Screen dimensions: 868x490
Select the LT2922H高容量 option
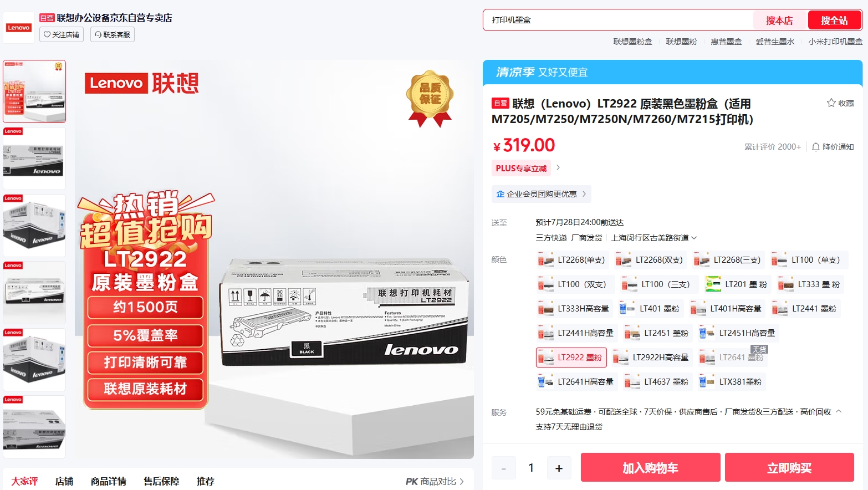pyautogui.click(x=652, y=358)
